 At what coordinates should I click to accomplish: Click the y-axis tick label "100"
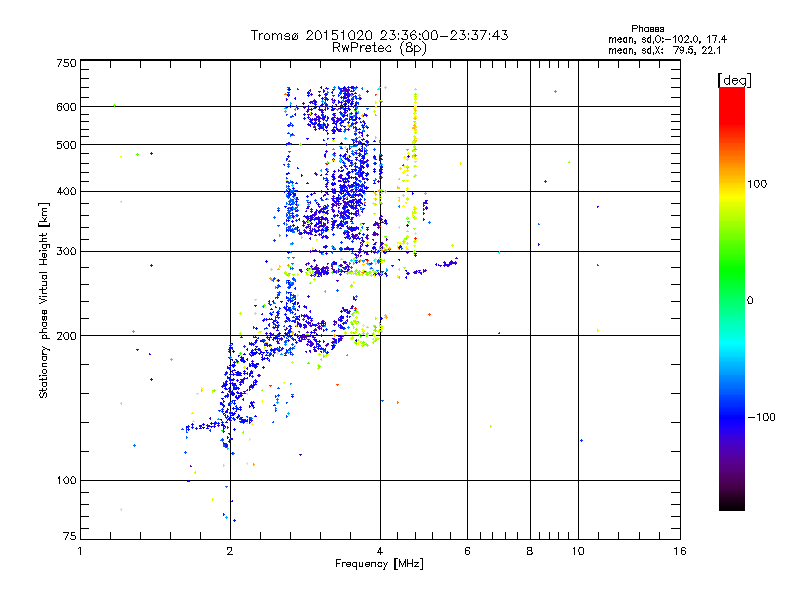click(x=66, y=480)
